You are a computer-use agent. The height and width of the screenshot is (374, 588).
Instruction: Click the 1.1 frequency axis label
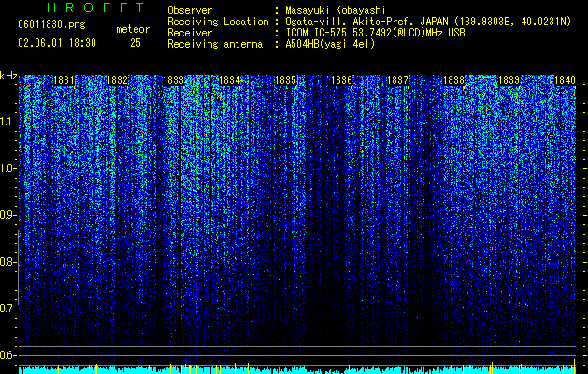7,122
